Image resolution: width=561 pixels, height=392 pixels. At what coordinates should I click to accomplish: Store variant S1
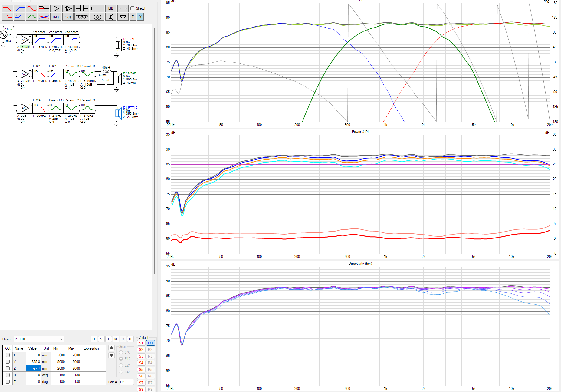pyautogui.click(x=141, y=343)
